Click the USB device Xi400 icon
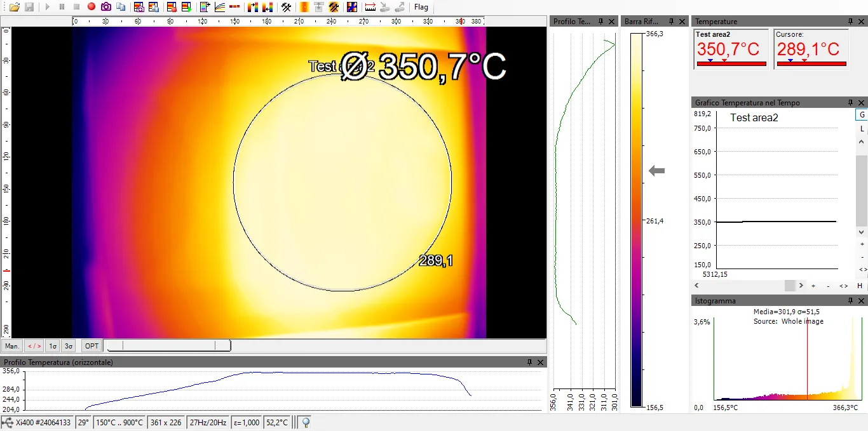868x431 pixels. 7,422
